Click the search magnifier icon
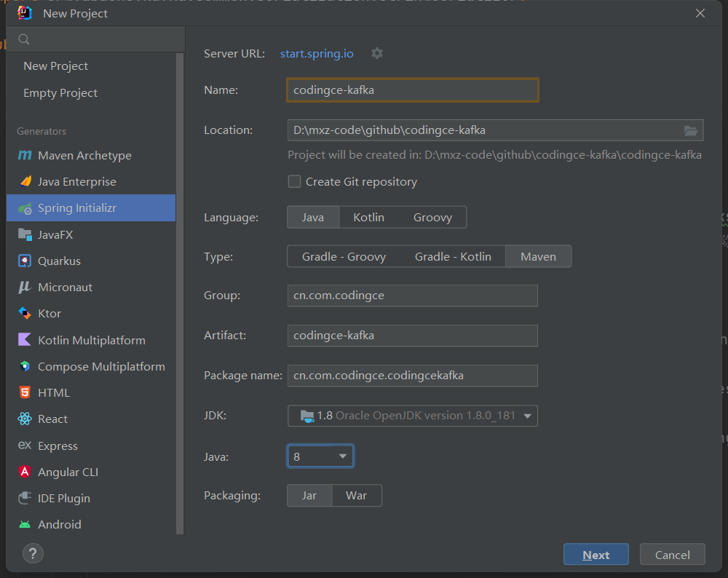728x578 pixels. [x=24, y=39]
